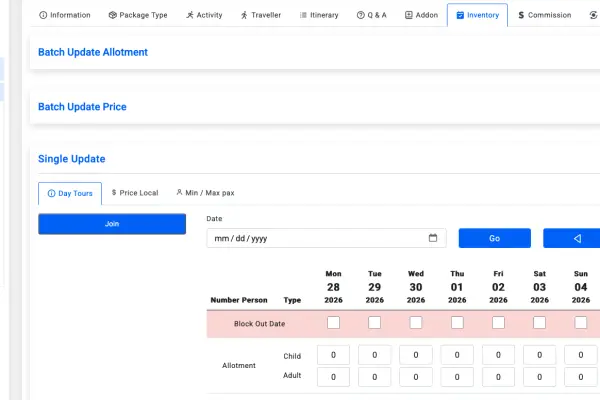Expand the Batch Update Allotment section
Screen dimensions: 600x400
pos(93,52)
